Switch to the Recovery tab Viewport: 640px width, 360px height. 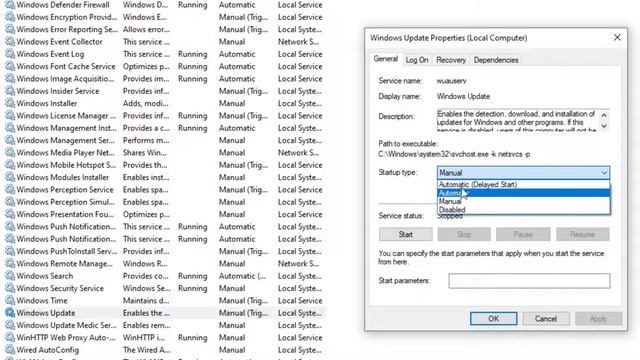(451, 60)
